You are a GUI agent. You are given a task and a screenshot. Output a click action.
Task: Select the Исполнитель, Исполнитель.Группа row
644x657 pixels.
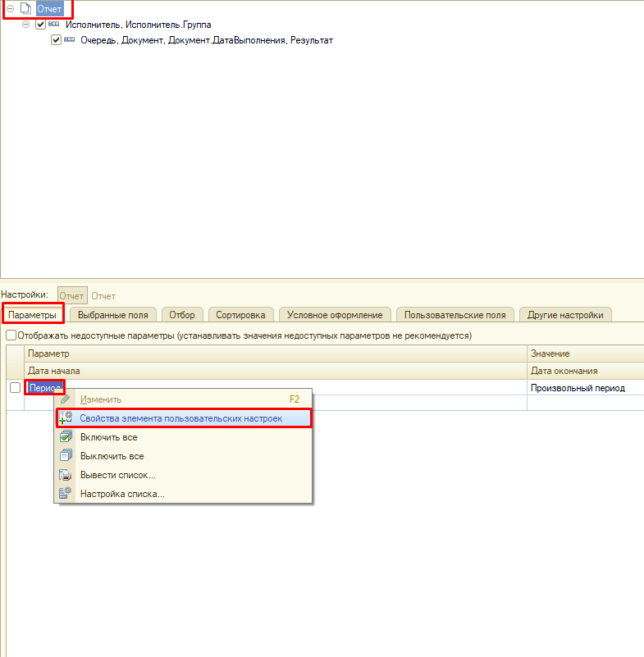pyautogui.click(x=139, y=25)
